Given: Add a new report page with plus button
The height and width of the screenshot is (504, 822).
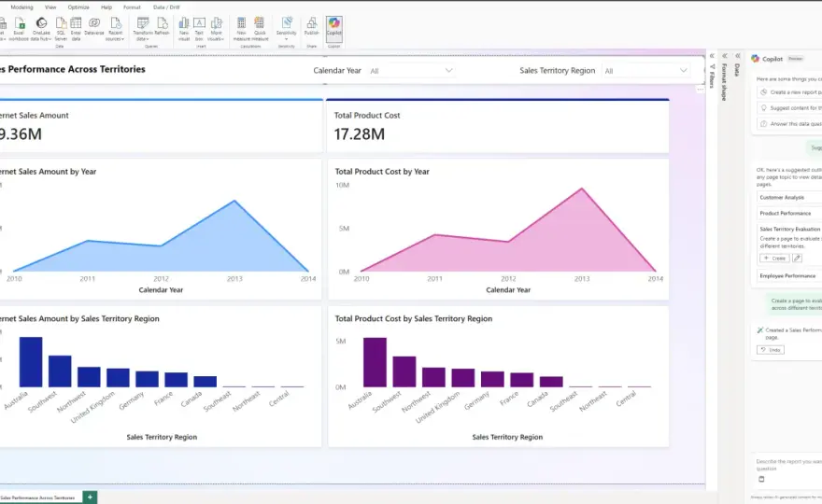Looking at the screenshot, I should (90, 497).
